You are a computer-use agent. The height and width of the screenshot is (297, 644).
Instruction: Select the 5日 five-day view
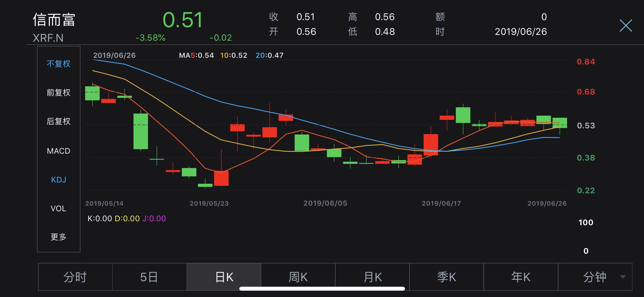tap(149, 277)
